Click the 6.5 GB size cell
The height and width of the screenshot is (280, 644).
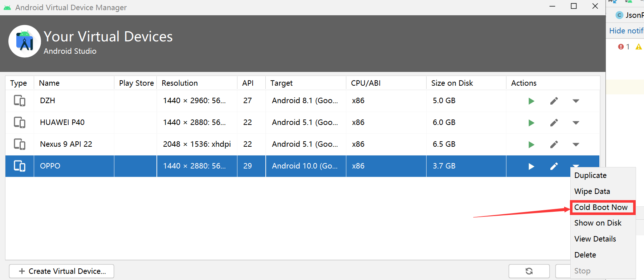pos(466,144)
